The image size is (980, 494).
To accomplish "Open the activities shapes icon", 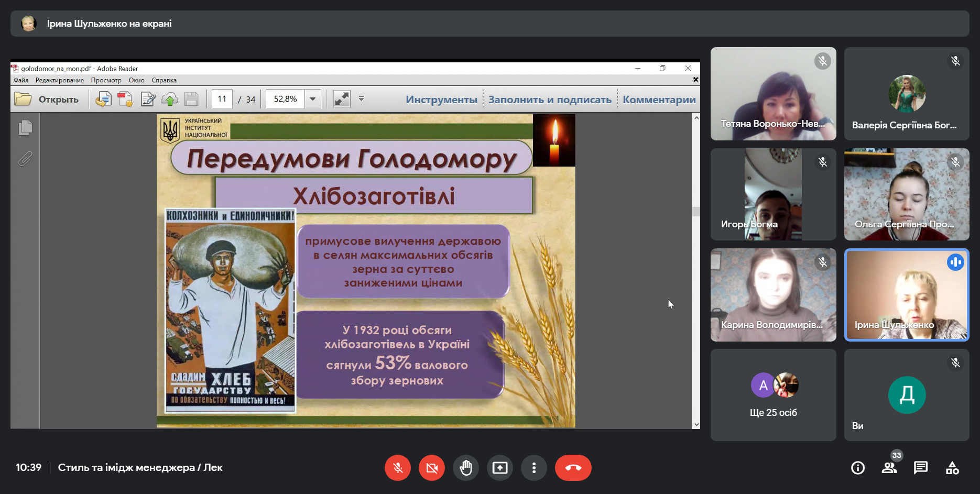I will (x=952, y=468).
